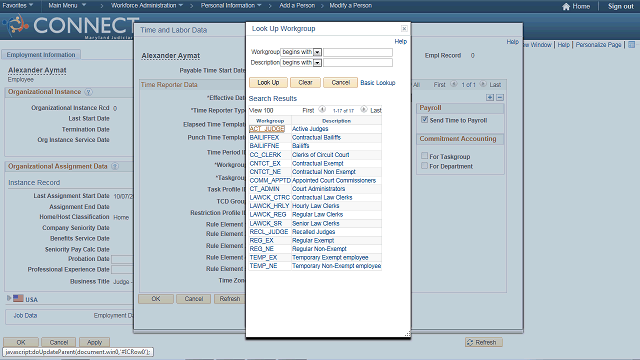
Task: Open Personalize Page link
Action: tap(598, 45)
